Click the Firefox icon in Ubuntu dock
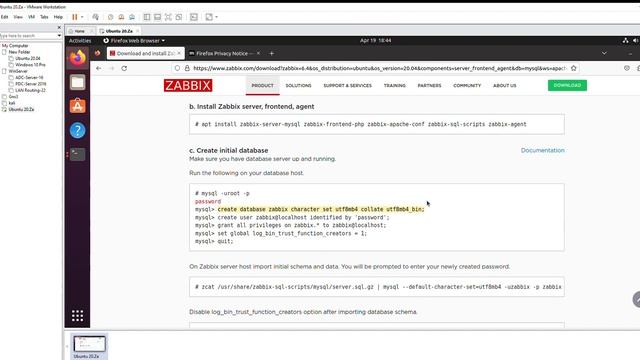This screenshot has height=360, width=640. [78, 58]
